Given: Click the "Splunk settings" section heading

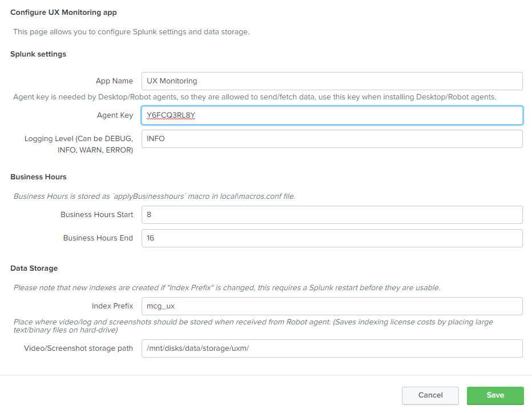Looking at the screenshot, I should [x=38, y=54].
